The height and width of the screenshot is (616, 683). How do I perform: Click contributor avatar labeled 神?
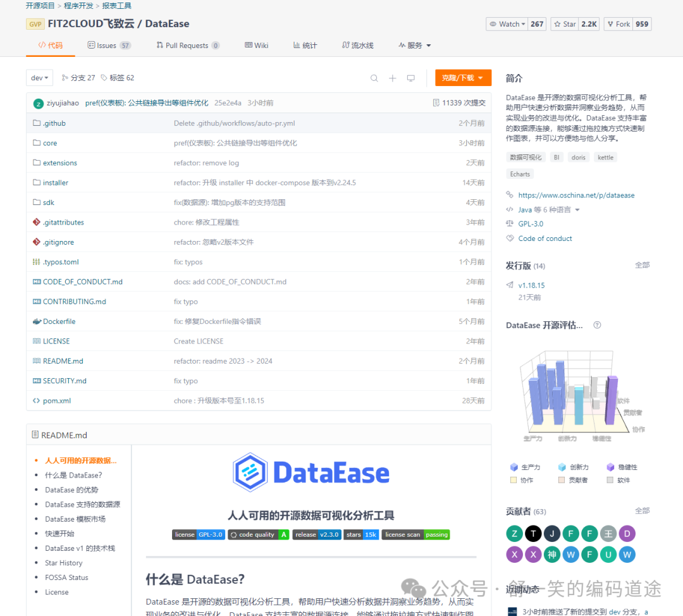552,555
